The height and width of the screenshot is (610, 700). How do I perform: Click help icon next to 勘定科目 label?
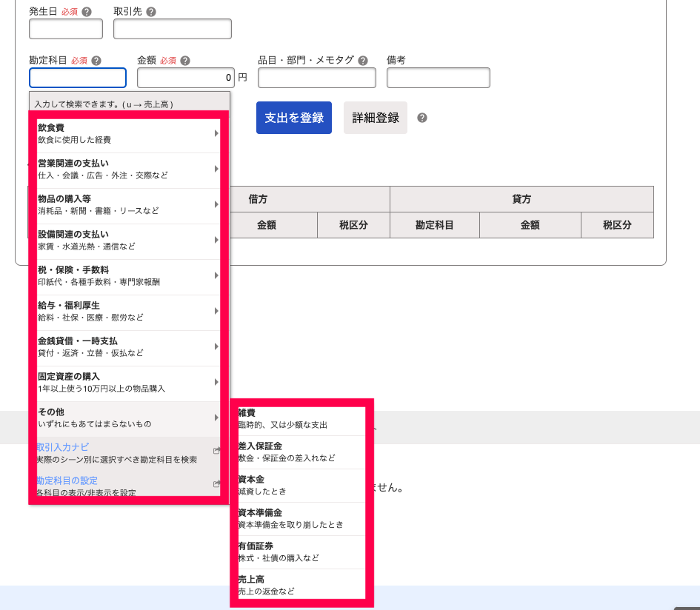[x=96, y=61]
